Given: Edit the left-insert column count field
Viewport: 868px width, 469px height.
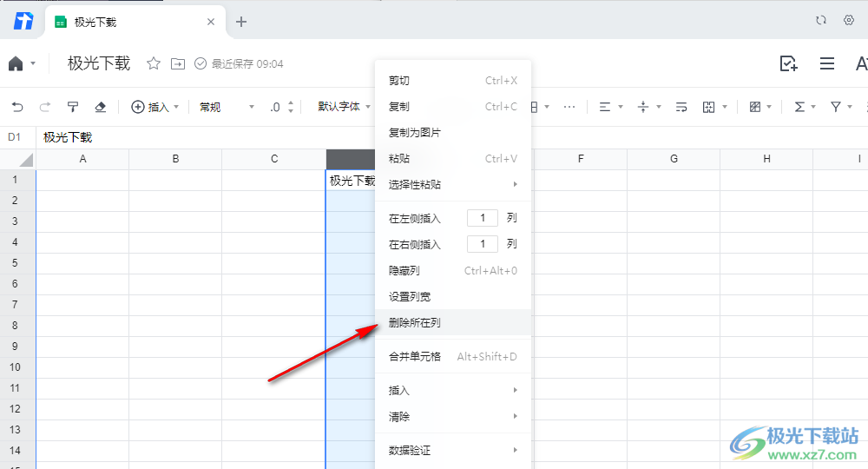Looking at the screenshot, I should tap(482, 218).
